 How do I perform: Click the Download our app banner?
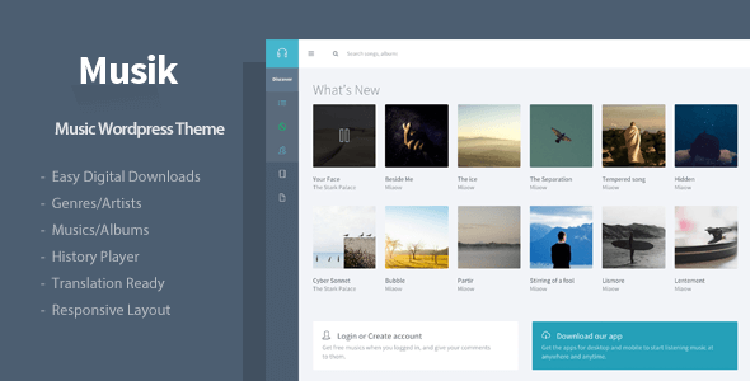tap(635, 346)
